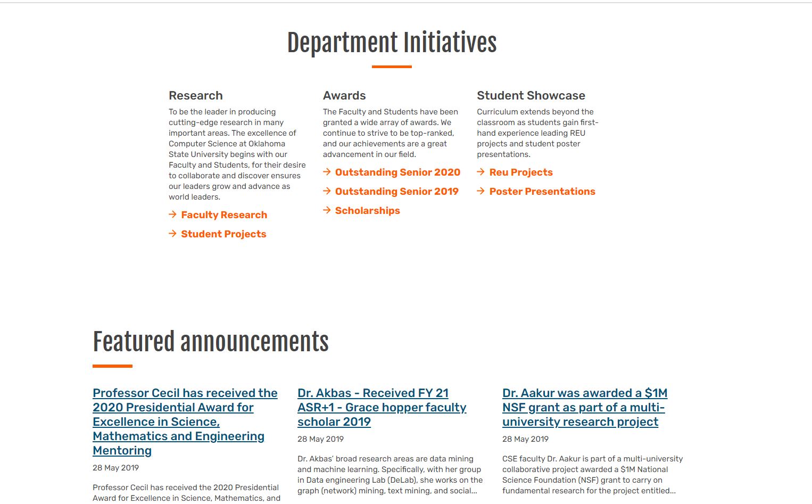Click the arrow icon before Outstanding Senior 2020
Image resolution: width=812 pixels, height=504 pixels.
(x=327, y=172)
